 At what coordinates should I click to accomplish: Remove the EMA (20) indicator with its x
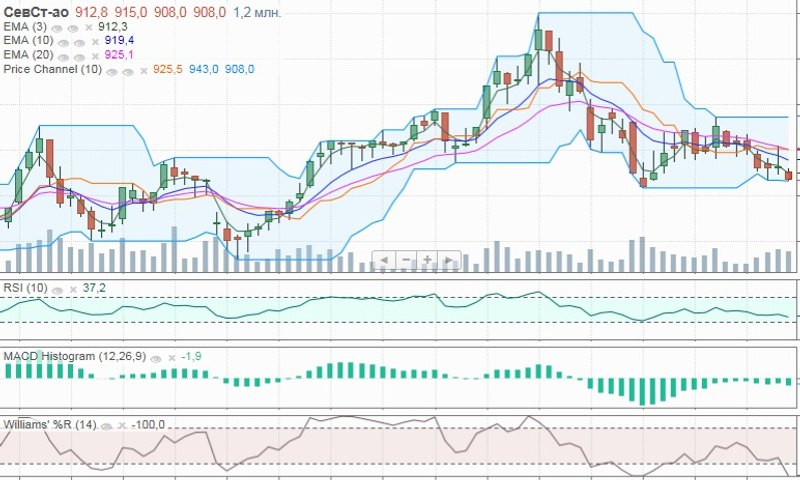95,56
